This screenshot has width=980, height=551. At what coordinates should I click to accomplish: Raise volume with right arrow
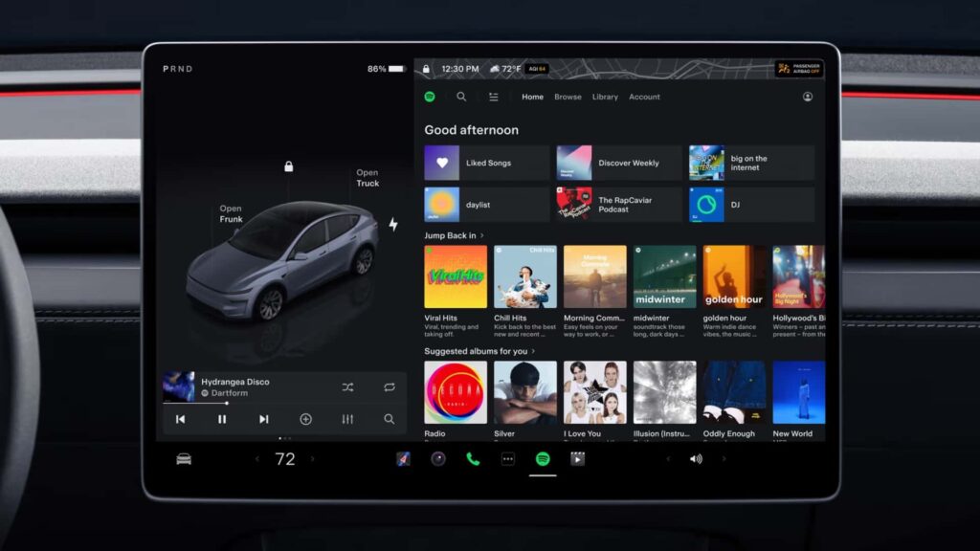tap(724, 459)
